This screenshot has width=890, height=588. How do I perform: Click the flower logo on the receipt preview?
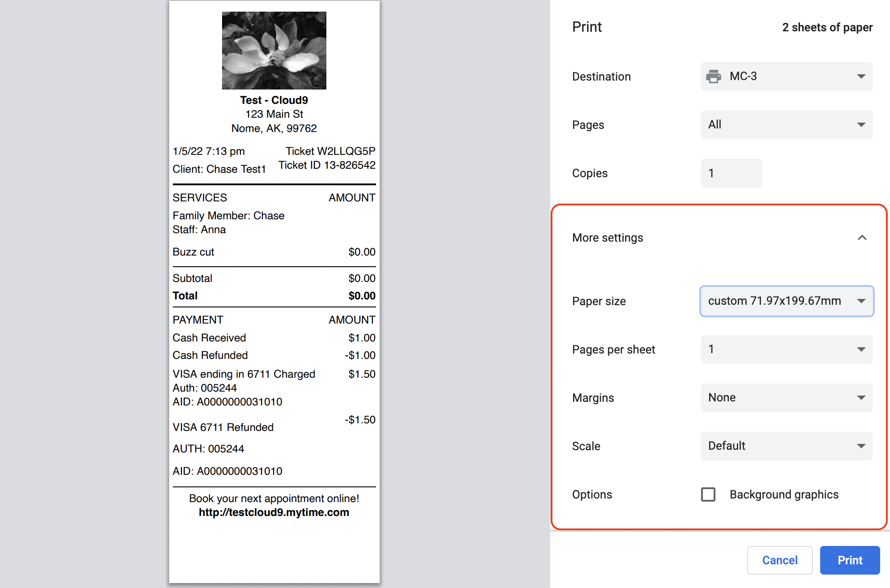(274, 51)
